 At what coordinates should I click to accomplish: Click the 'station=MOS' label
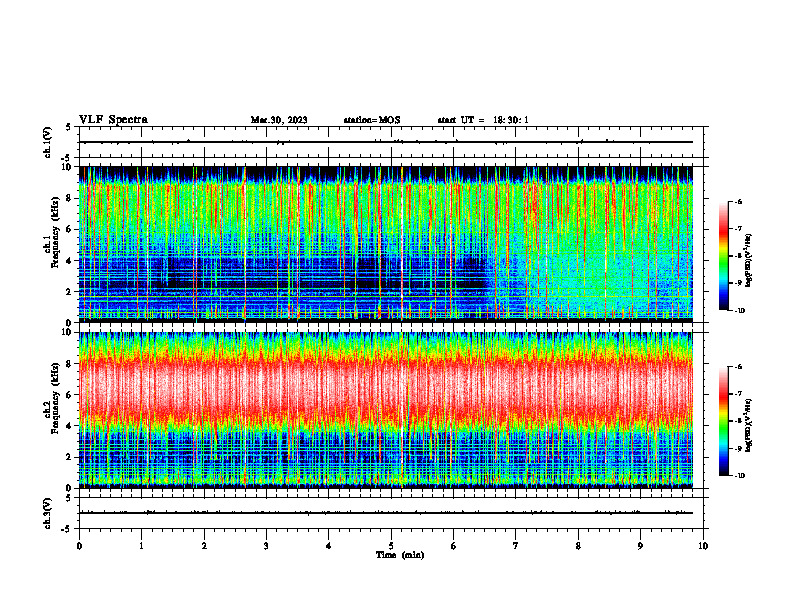pyautogui.click(x=372, y=120)
